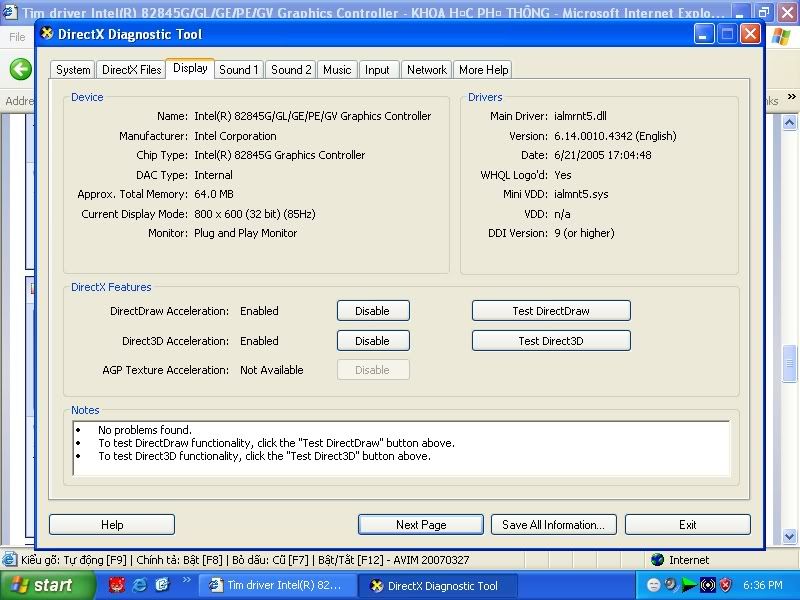
Task: Click the AVIM status text "Kiểu gõ: Tự động [F9]"
Action: click(73, 560)
